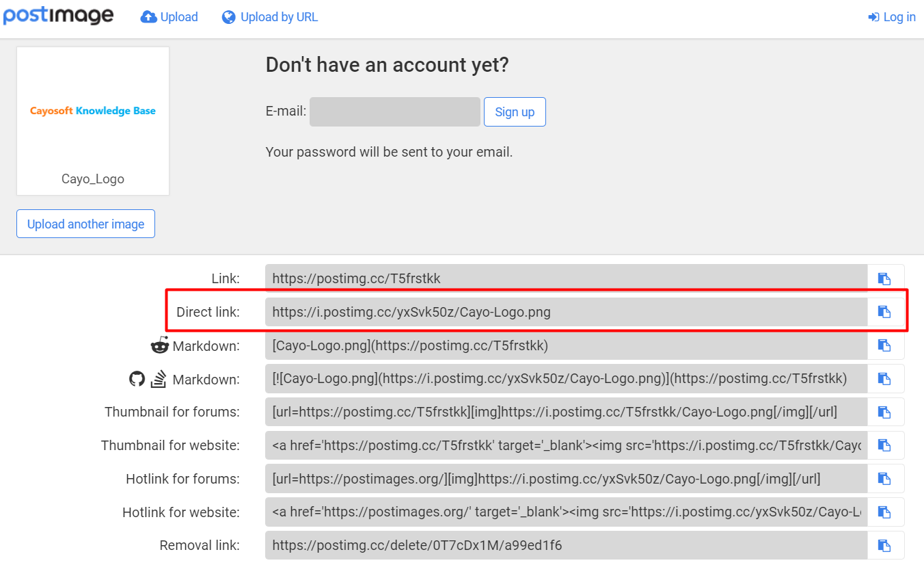Copy Hotlink for website code icon
The width and height of the screenshot is (924, 565).
[886, 512]
